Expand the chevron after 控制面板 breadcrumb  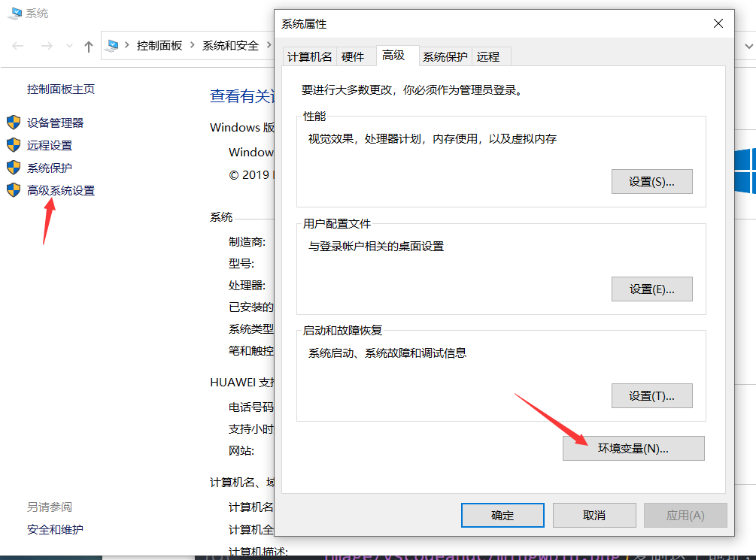click(192, 46)
